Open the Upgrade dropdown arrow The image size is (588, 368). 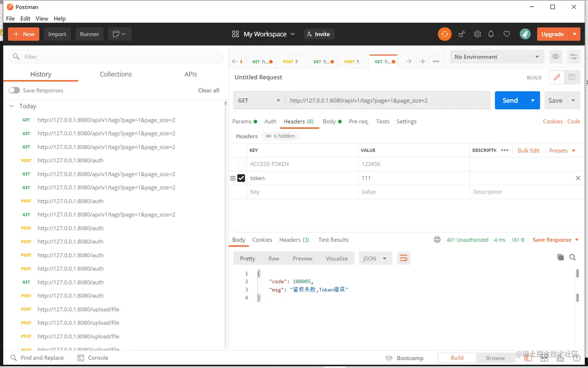pyautogui.click(x=574, y=34)
